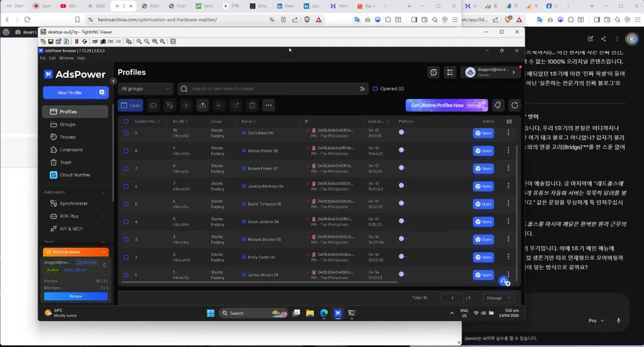
Task: Click the support headset floating icon
Action: click(x=504, y=281)
